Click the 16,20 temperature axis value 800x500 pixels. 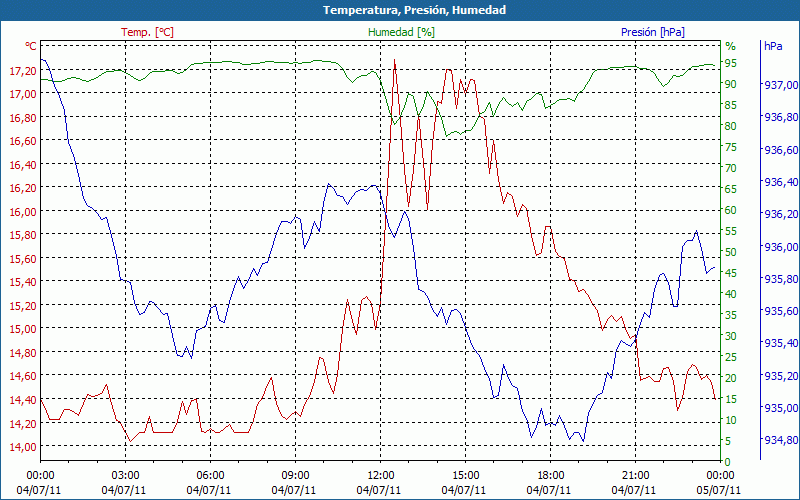pyautogui.click(x=23, y=188)
